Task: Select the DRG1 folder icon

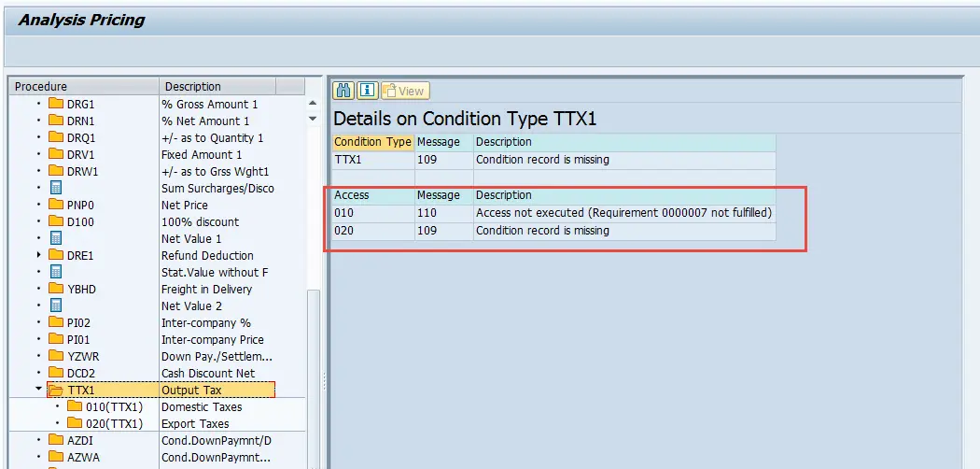Action: coord(56,104)
